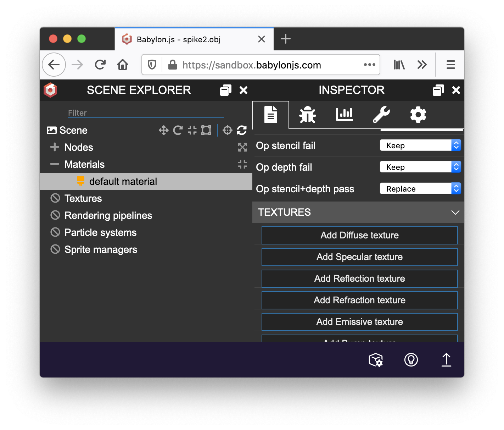504x430 pixels.
Task: Refresh the scene explorer
Action: click(242, 131)
